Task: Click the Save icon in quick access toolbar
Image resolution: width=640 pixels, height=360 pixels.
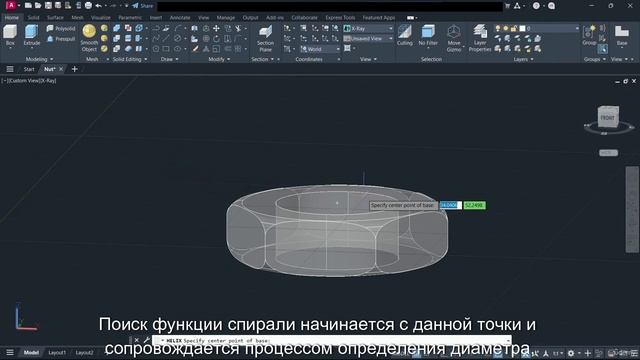Action: point(48,6)
